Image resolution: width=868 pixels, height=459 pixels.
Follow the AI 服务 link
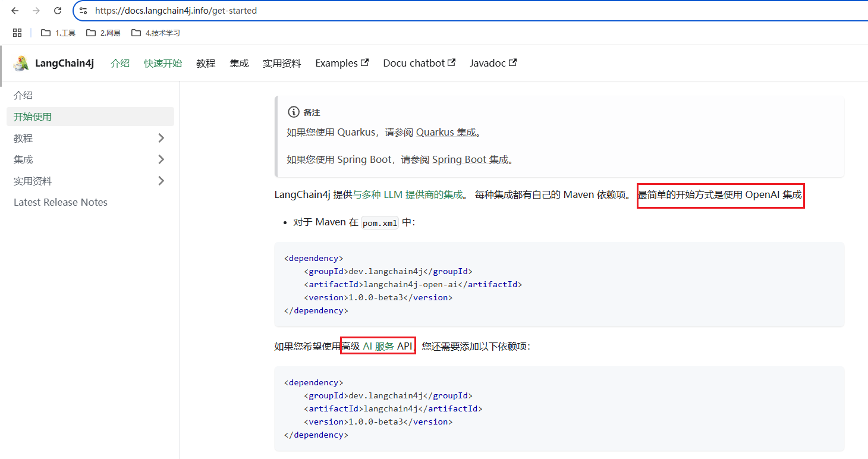click(x=379, y=346)
